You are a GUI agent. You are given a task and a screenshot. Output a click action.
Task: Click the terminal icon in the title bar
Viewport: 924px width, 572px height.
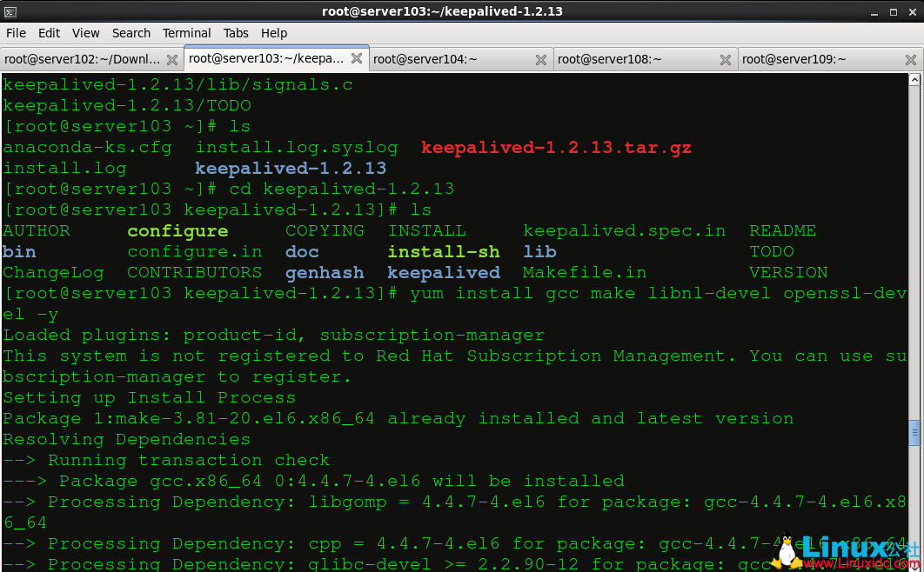10,11
